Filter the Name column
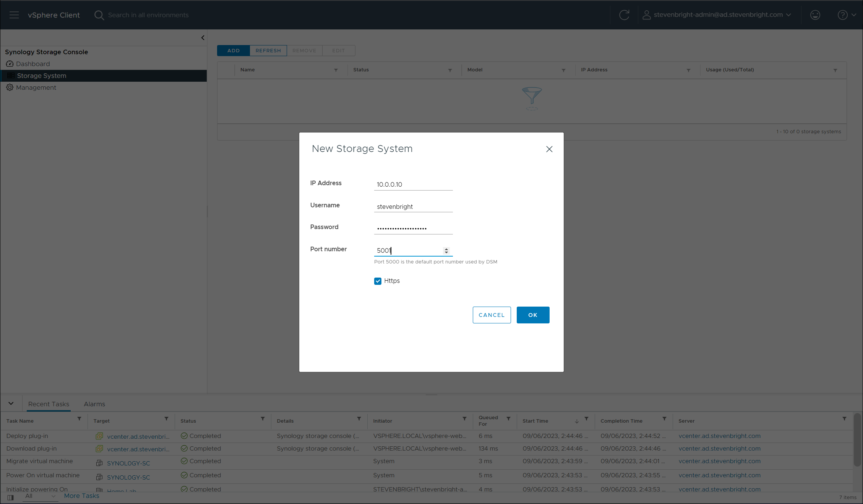Screen dimensions: 863x504 click(336, 70)
